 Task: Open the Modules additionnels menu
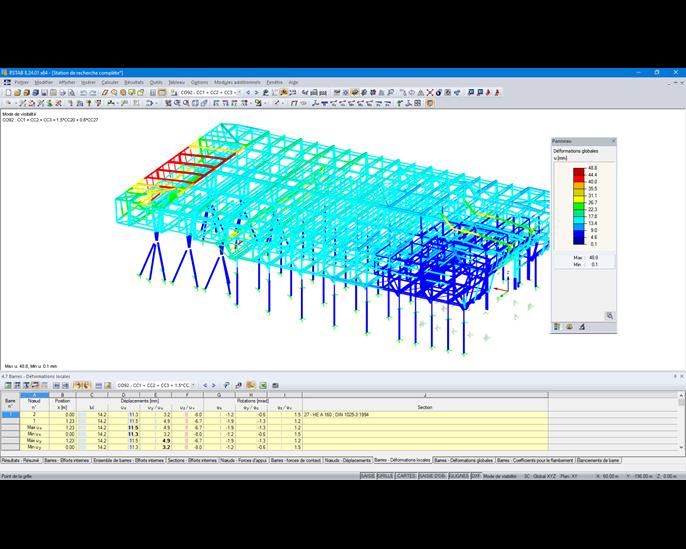click(x=237, y=82)
